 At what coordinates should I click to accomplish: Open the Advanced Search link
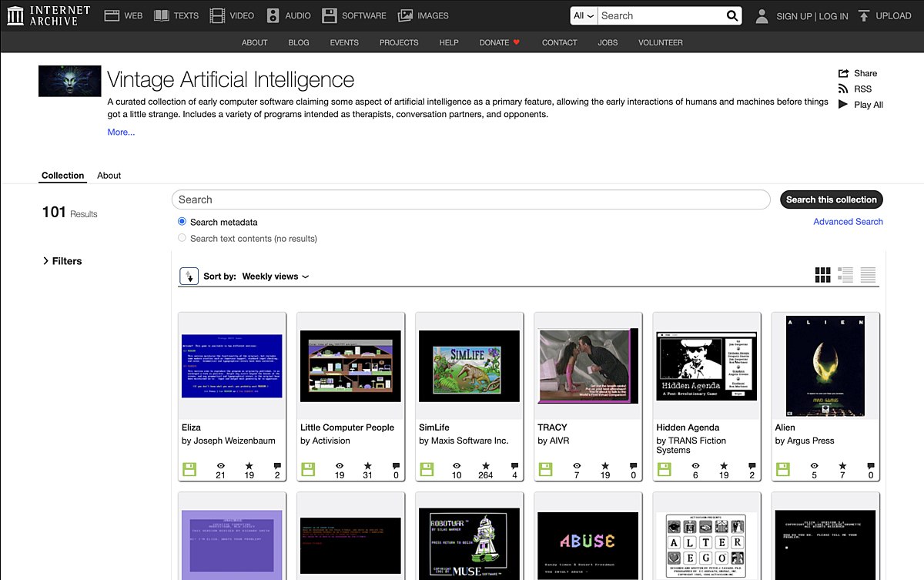point(848,222)
